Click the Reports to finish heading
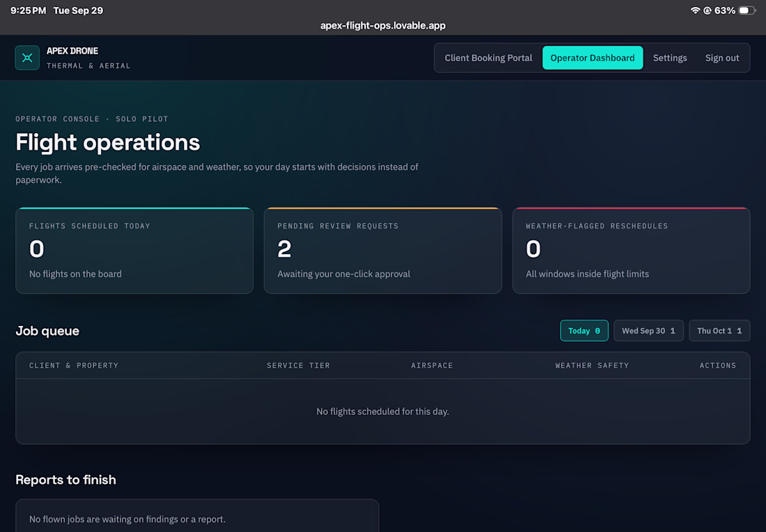The image size is (766, 532). (x=66, y=480)
